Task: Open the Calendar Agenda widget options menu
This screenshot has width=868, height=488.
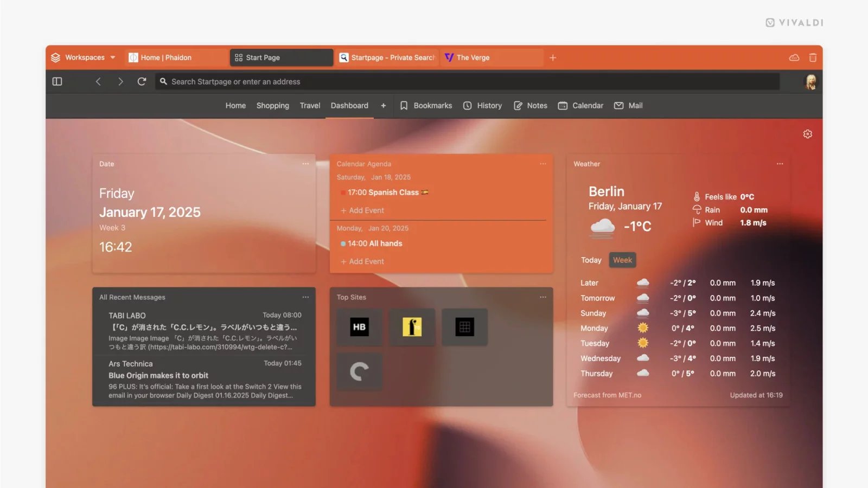Action: click(x=543, y=163)
